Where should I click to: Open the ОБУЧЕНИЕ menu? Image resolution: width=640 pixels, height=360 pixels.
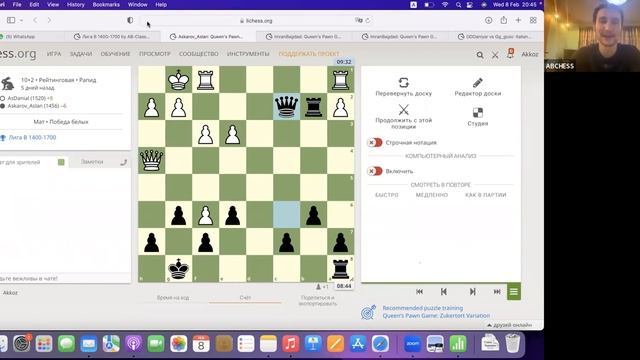point(116,54)
